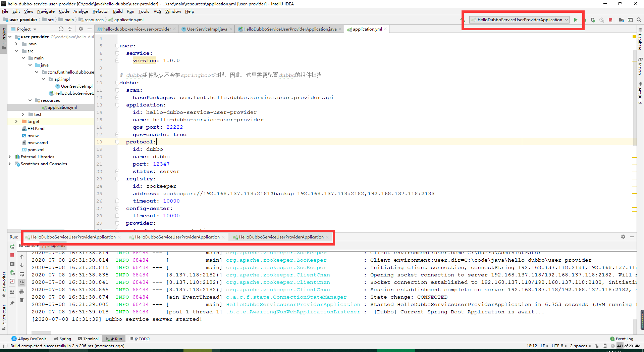Open the run configuration dropdown
This screenshot has width=644, height=352.
point(519,20)
